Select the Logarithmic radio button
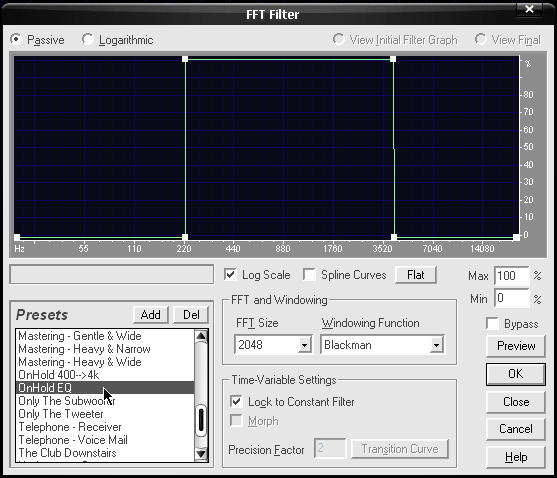 (x=88, y=39)
